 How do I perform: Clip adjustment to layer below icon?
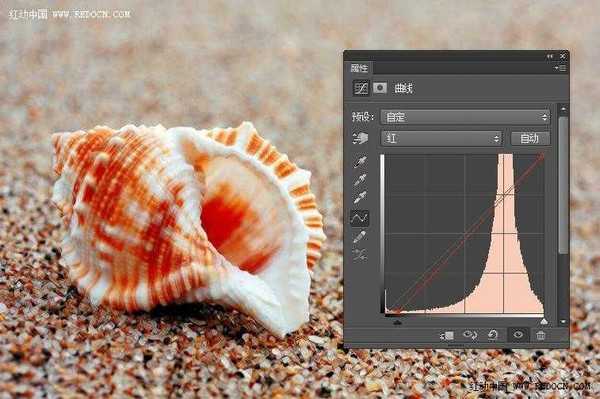click(447, 335)
